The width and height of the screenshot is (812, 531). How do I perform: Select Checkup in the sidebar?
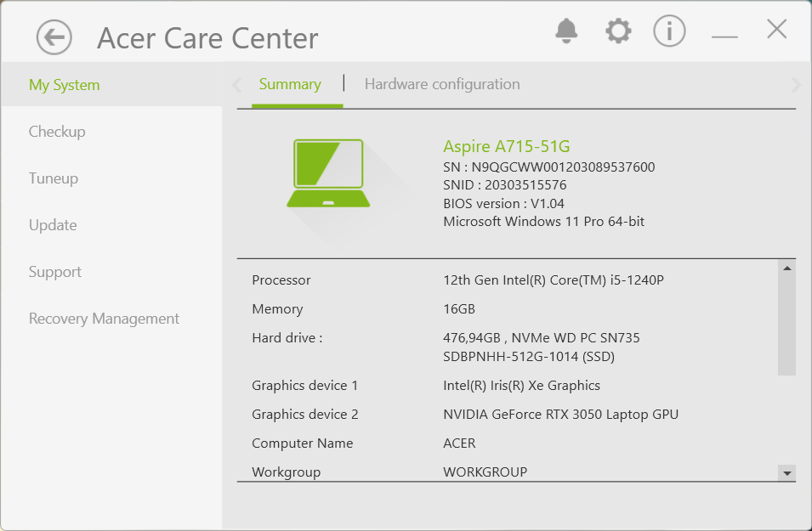point(57,131)
